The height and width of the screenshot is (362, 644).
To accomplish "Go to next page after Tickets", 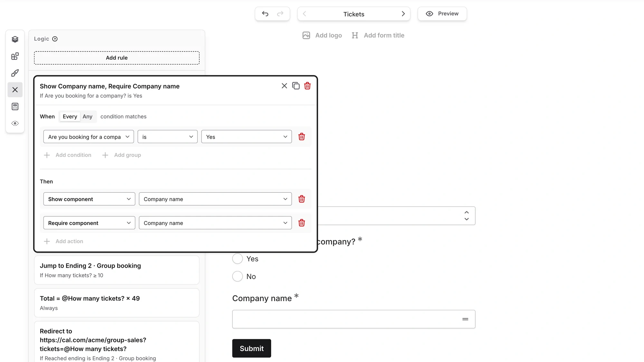I will coord(403,14).
